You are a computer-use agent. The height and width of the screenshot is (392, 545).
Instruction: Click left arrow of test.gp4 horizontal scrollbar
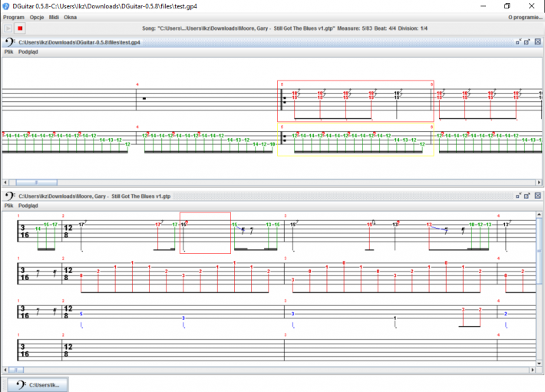[x=5, y=183]
